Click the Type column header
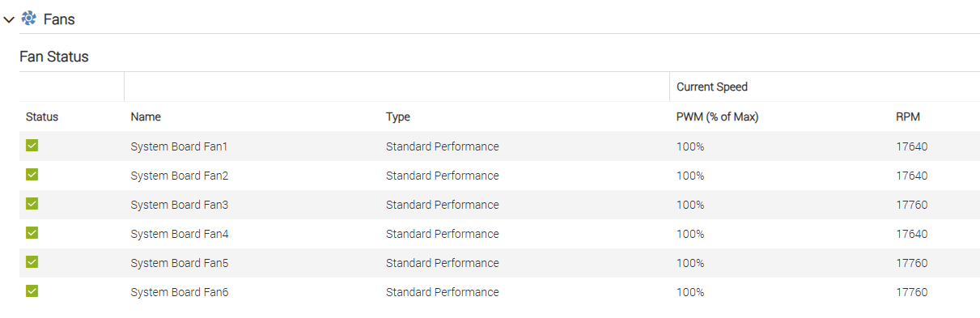Image resolution: width=980 pixels, height=318 pixels. (398, 117)
